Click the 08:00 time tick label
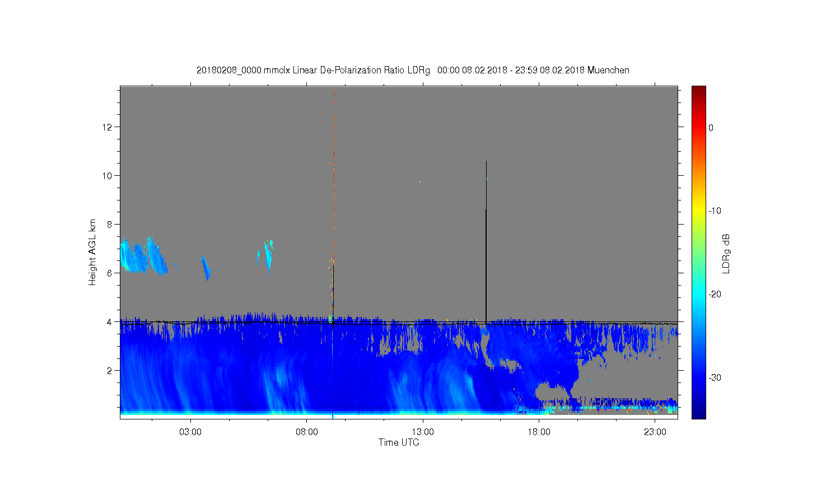This screenshot has width=840, height=504. point(307,432)
